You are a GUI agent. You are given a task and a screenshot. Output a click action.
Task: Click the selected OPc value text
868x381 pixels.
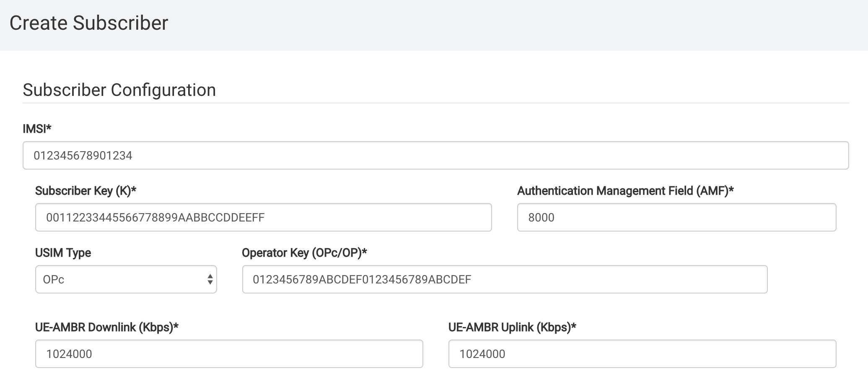tap(54, 279)
